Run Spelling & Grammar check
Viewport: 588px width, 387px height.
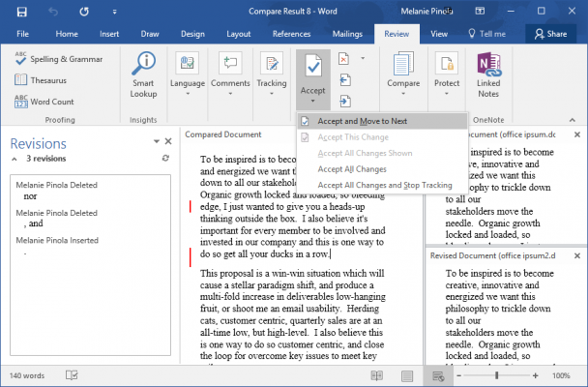(x=58, y=59)
